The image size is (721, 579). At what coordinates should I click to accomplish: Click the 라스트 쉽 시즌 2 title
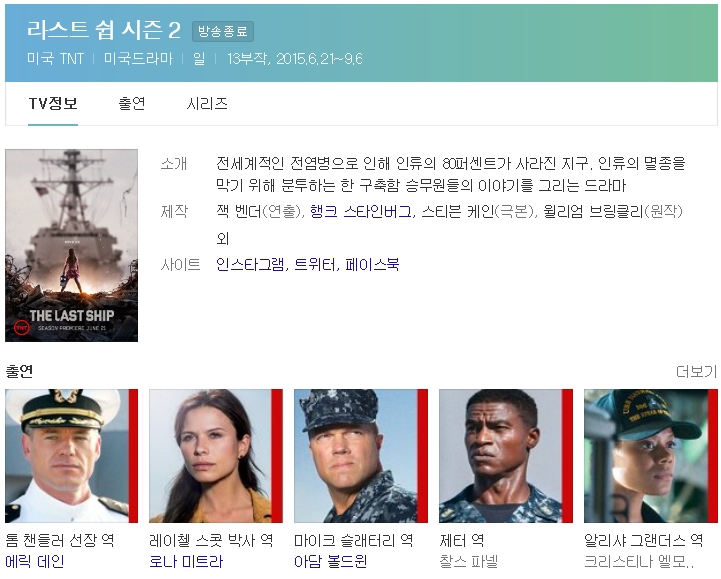104,30
